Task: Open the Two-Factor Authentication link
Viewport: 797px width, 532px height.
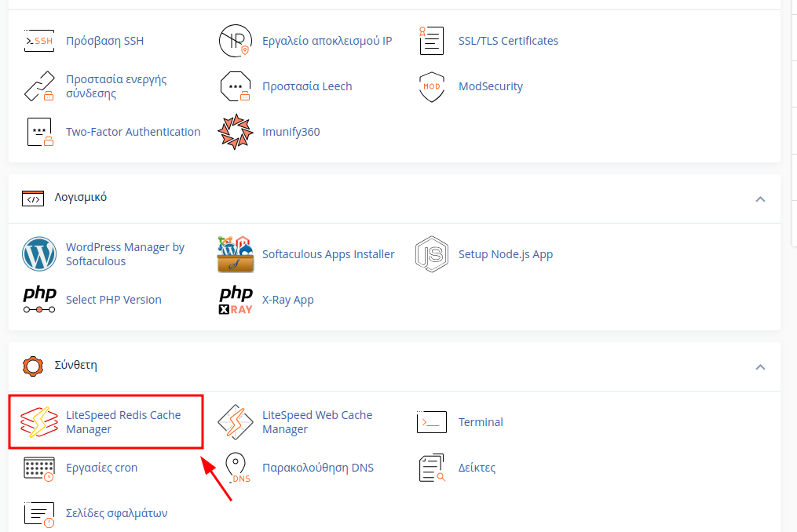Action: point(133,132)
